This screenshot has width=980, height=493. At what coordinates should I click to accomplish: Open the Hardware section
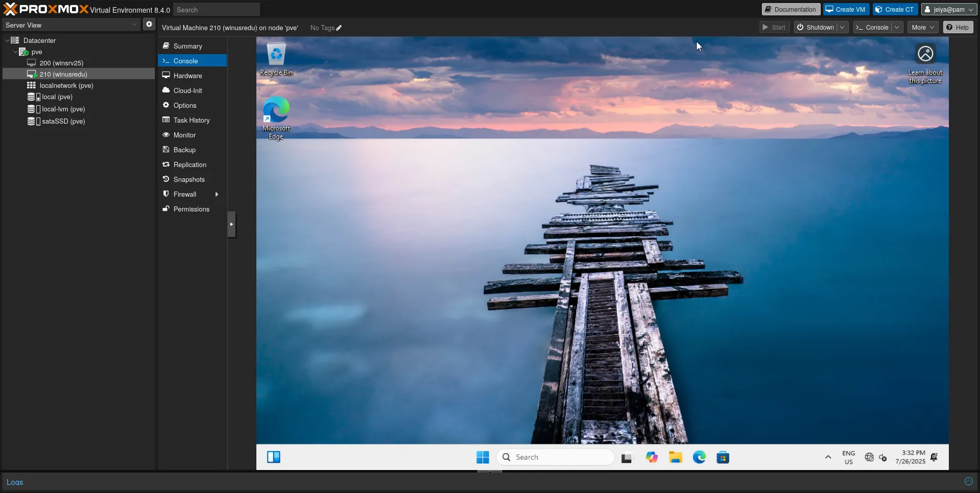tap(187, 76)
